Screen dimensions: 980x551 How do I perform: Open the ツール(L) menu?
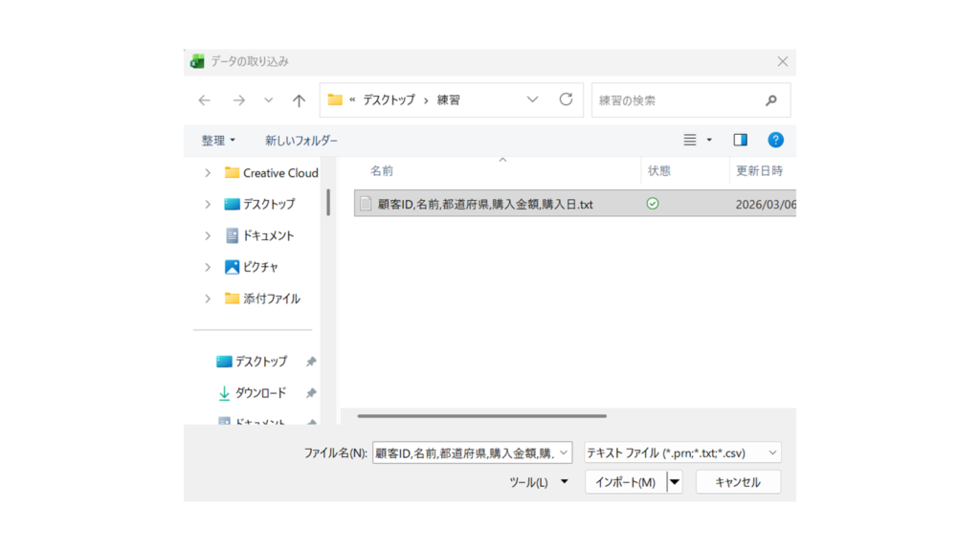538,482
